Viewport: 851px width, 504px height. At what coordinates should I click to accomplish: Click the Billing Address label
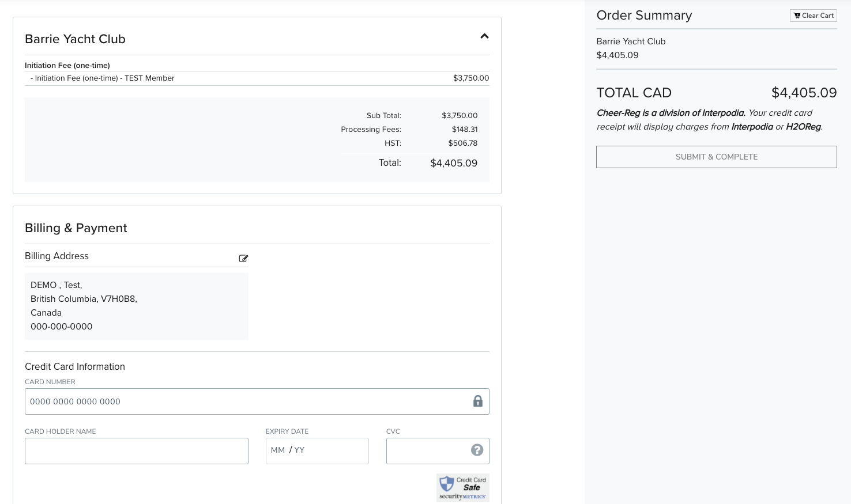pyautogui.click(x=57, y=256)
